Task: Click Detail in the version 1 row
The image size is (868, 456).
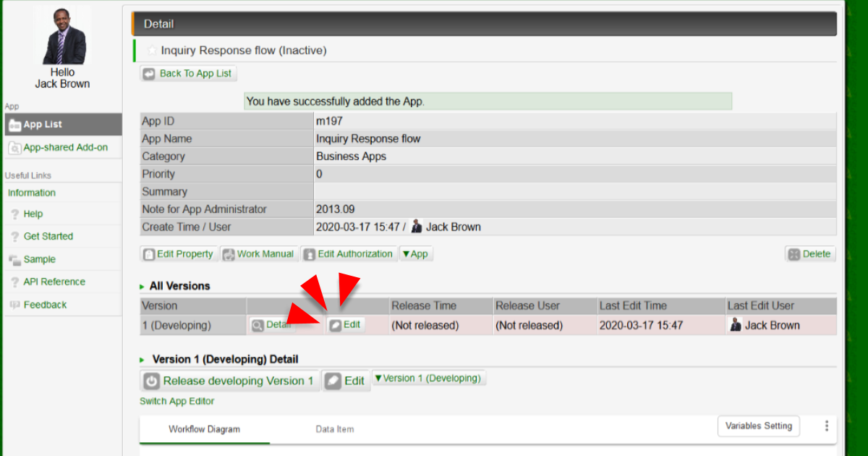Action: coord(272,325)
